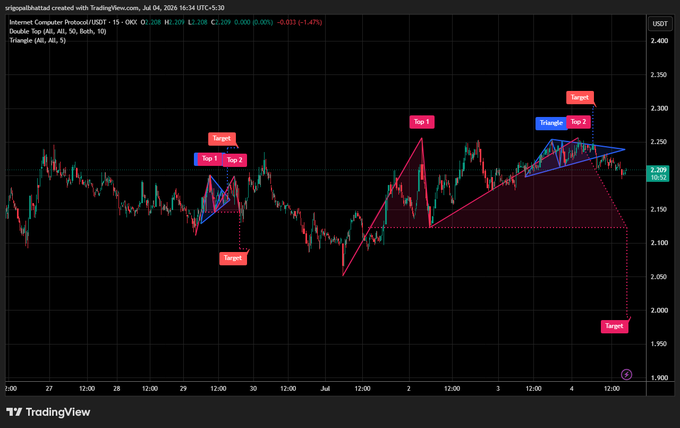
Task: Click the date label 3 on the time axis
Action: pyautogui.click(x=498, y=389)
